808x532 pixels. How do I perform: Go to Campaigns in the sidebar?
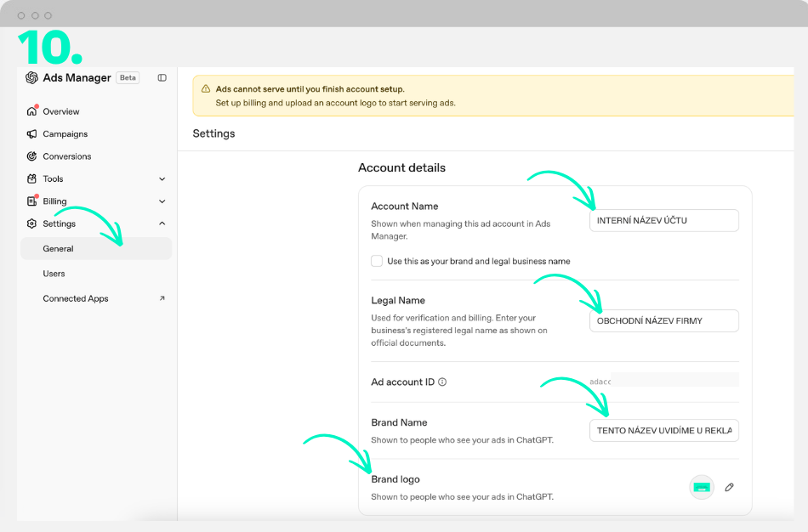pyautogui.click(x=65, y=134)
